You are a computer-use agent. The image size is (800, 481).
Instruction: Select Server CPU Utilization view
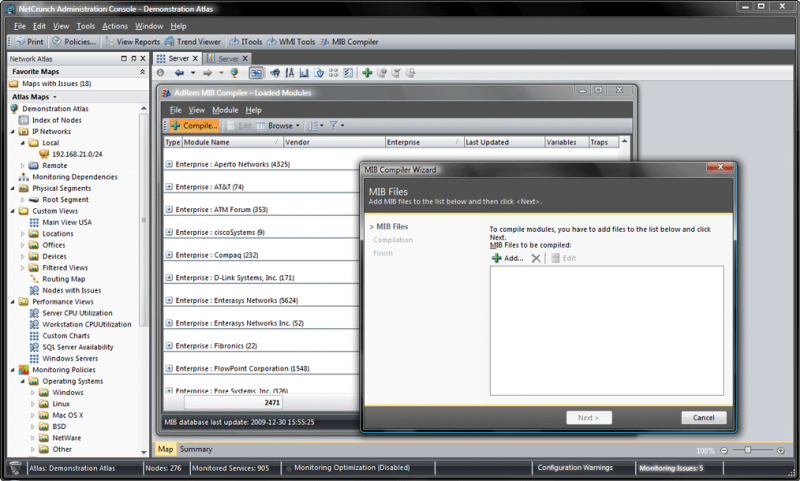pos(77,313)
